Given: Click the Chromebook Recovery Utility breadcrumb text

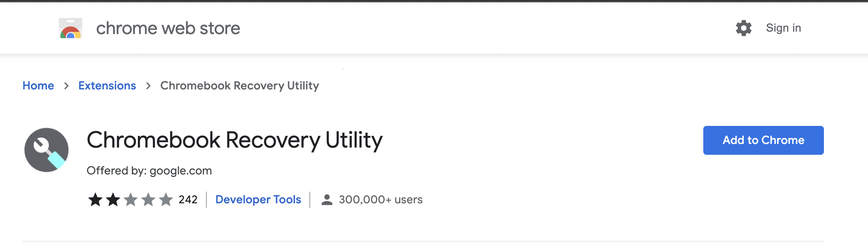Looking at the screenshot, I should 240,86.
